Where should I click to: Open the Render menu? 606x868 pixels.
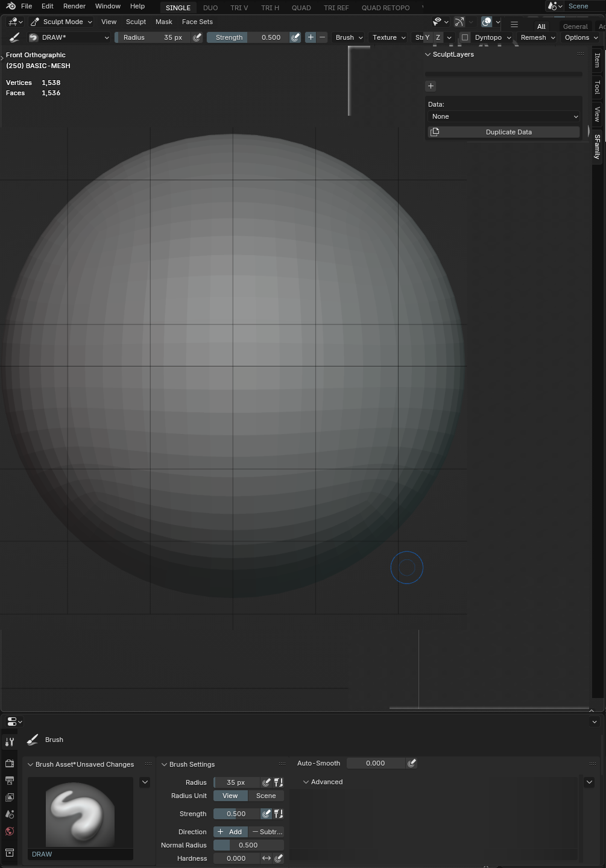[x=74, y=6]
